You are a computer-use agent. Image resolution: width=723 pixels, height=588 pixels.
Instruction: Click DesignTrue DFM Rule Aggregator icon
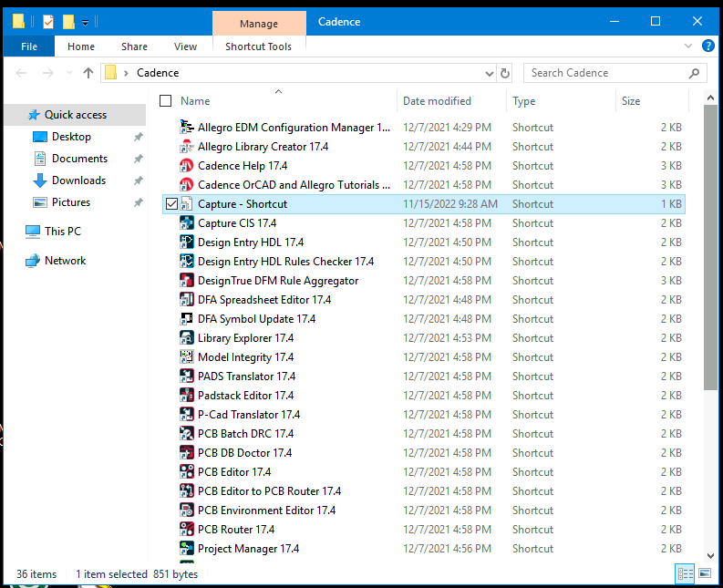click(186, 281)
